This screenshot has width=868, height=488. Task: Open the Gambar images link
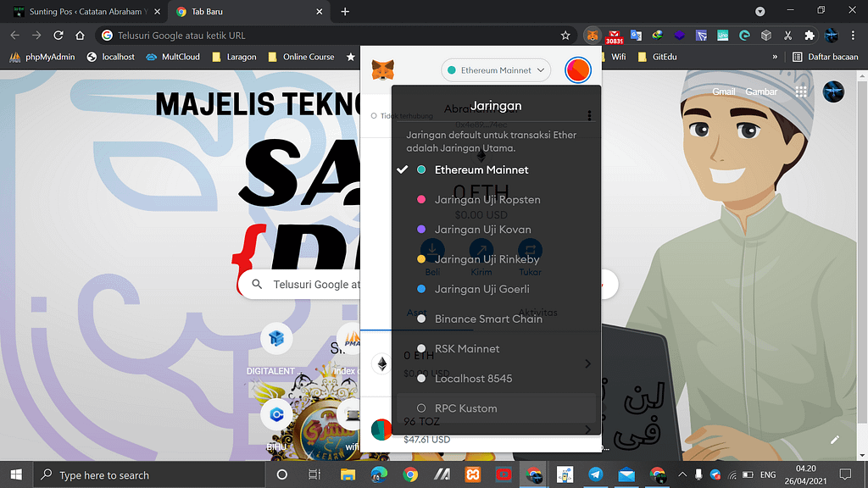pos(761,91)
